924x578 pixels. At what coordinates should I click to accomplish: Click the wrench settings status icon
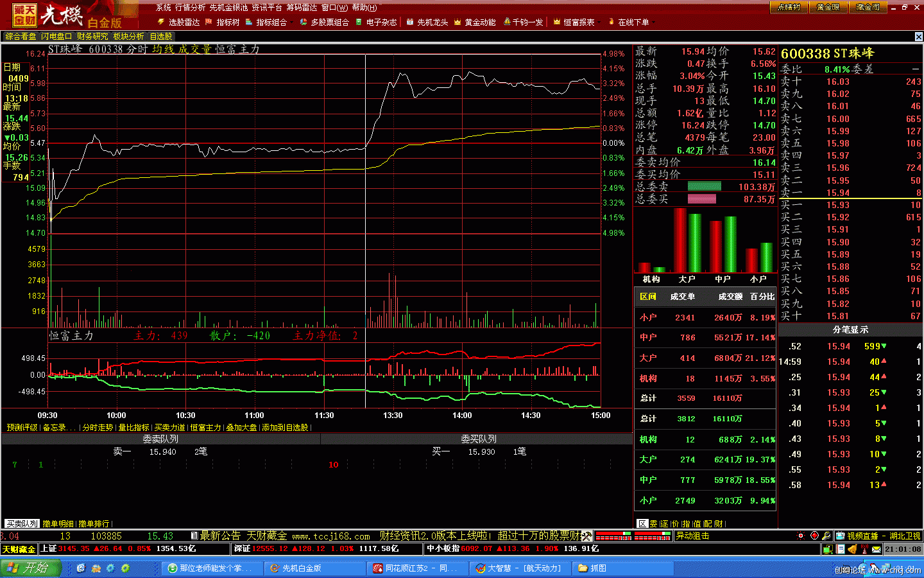(827, 536)
